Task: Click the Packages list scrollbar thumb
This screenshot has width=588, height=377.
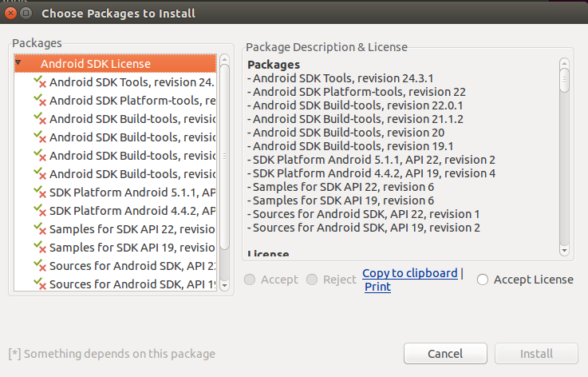Action: (225, 157)
